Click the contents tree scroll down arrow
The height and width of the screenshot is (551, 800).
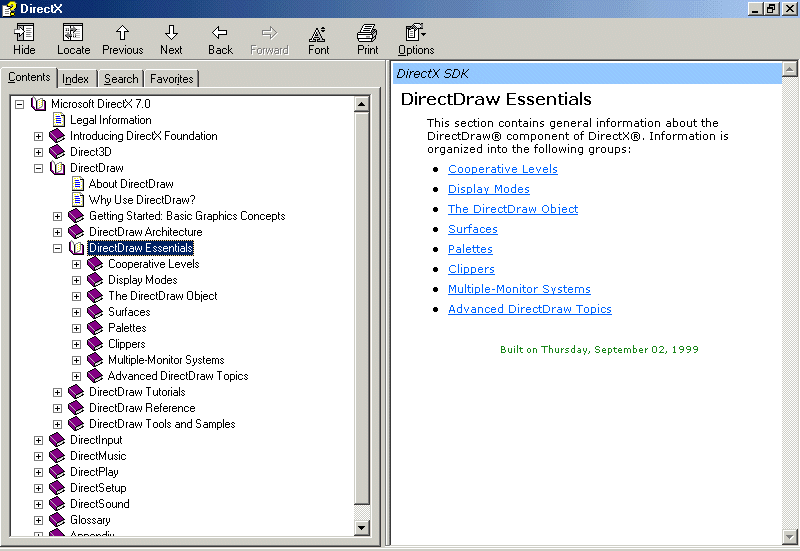pos(363,526)
